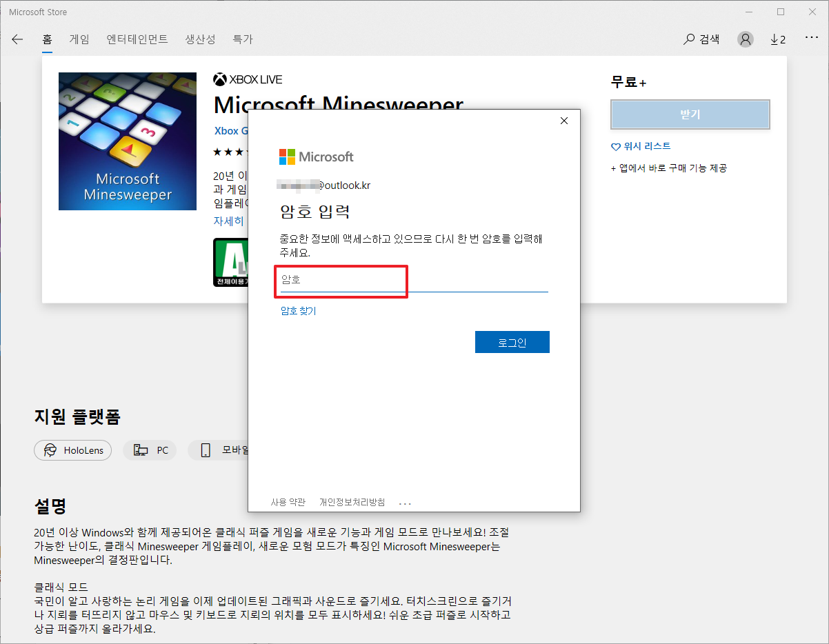The height and width of the screenshot is (644, 829).
Task: Minimize the Microsoft Store window
Action: 750,12
